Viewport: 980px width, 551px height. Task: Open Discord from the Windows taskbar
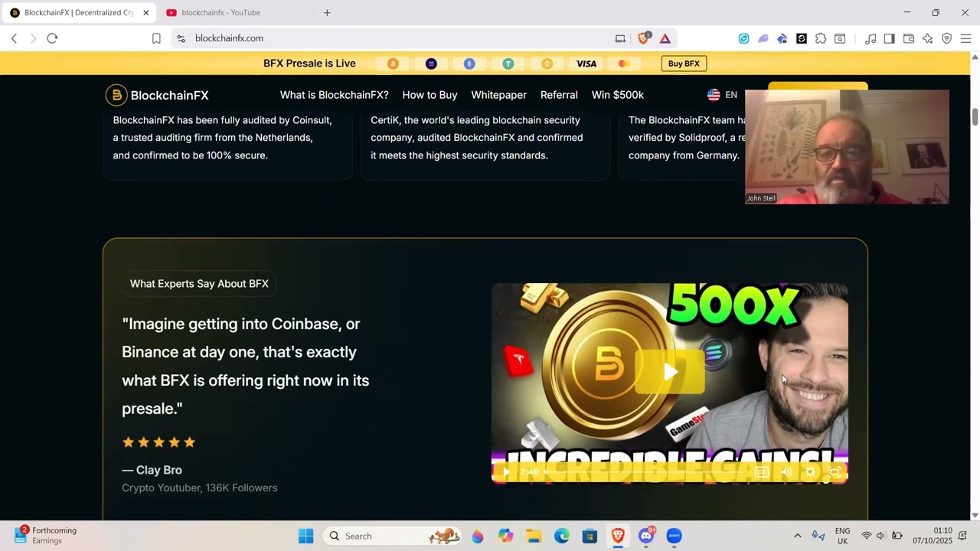[x=646, y=536]
